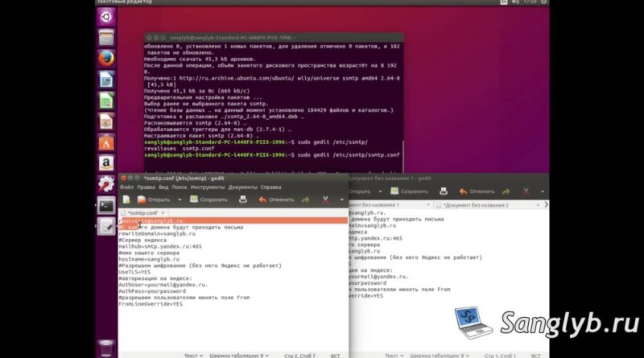Click cut scissors in untitled gedit window
This screenshot has height=358, width=644.
point(526,191)
